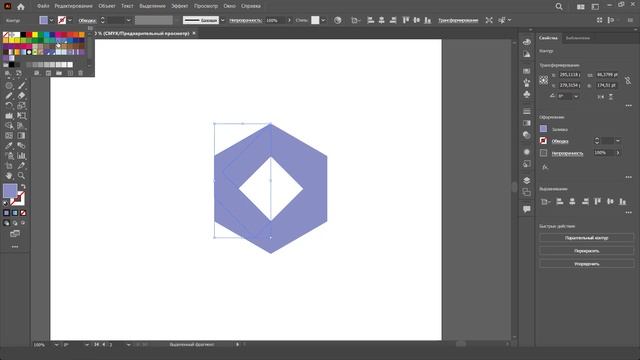The height and width of the screenshot is (360, 640).
Task: Expand the brush definition dropdown
Action: coord(222,20)
